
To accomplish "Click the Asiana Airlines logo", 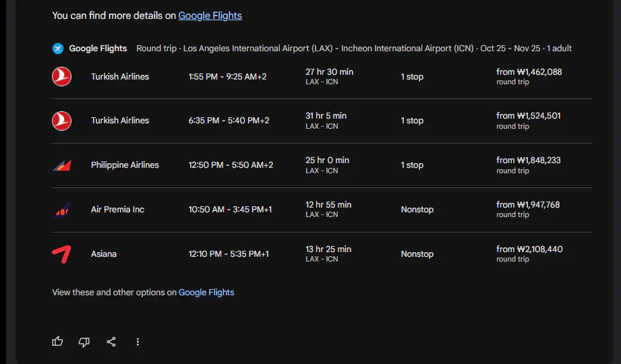I will [62, 254].
